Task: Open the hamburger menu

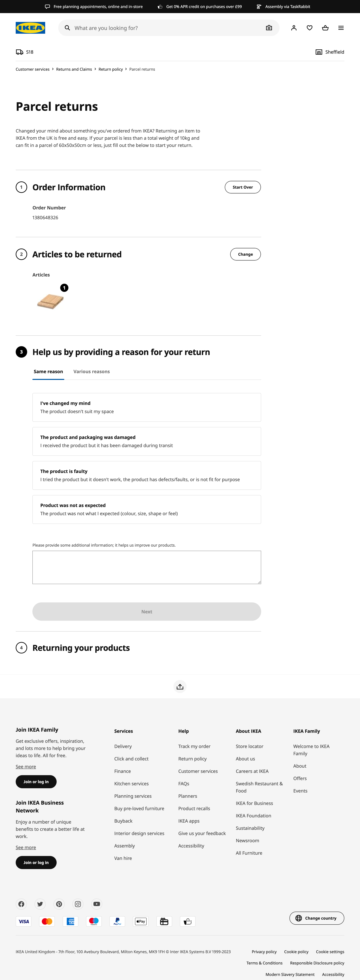Action: coord(341,28)
